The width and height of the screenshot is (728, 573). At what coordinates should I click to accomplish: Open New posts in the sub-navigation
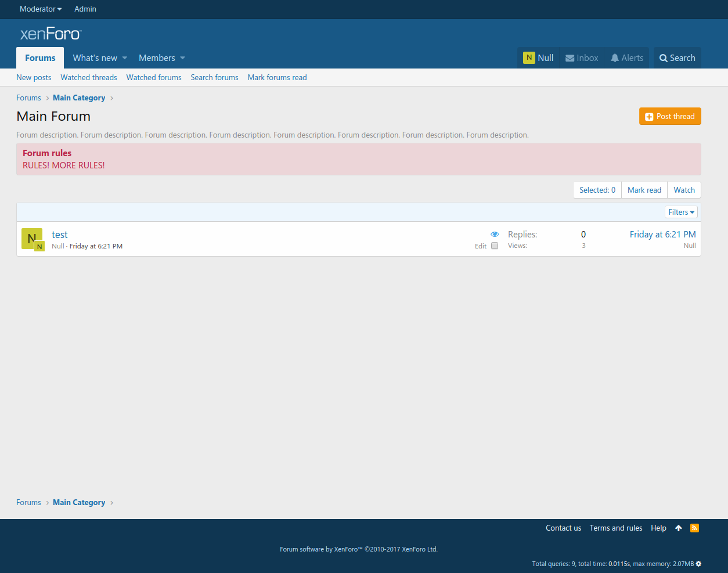coord(34,77)
